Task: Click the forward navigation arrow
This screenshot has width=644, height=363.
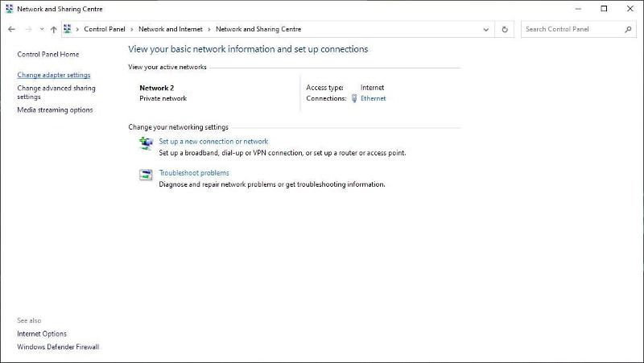Action: [28, 29]
